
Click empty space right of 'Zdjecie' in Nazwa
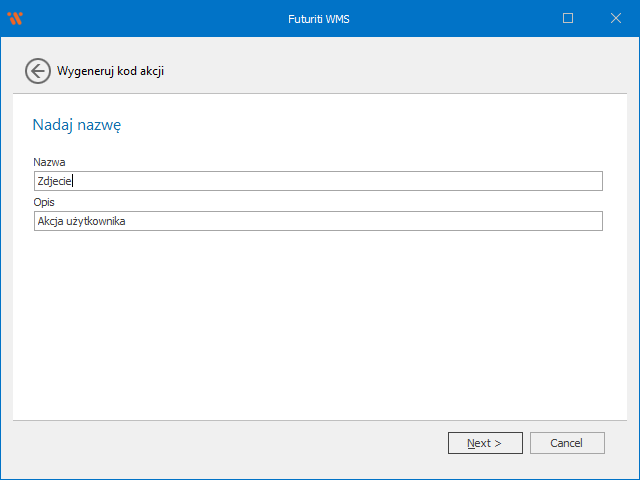[350, 181]
